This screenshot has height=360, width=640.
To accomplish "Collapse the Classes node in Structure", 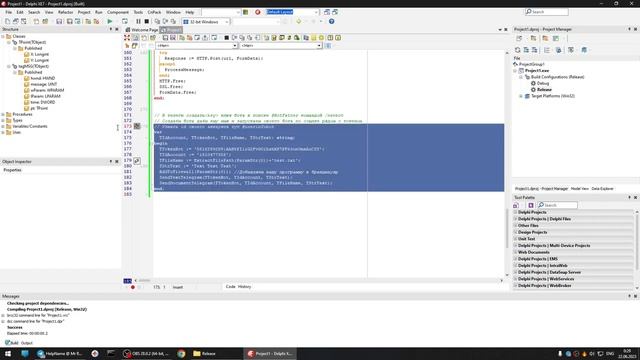I will [3, 36].
